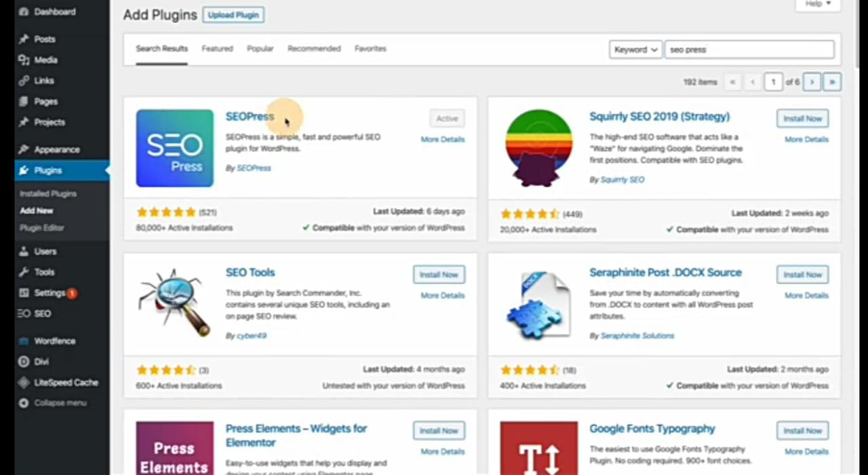
Task: Click the Wordfence shield icon
Action: tap(24, 341)
